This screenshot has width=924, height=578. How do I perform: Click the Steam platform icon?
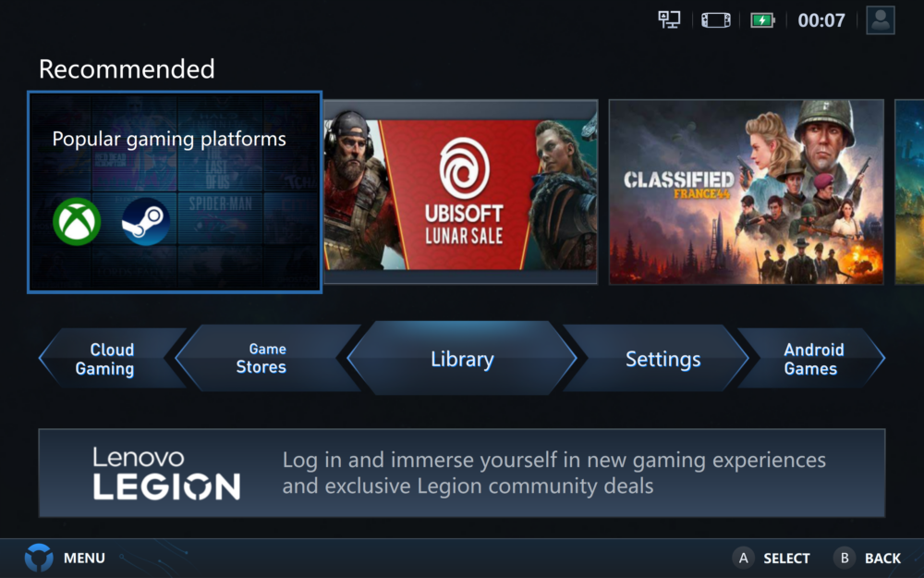tap(146, 222)
